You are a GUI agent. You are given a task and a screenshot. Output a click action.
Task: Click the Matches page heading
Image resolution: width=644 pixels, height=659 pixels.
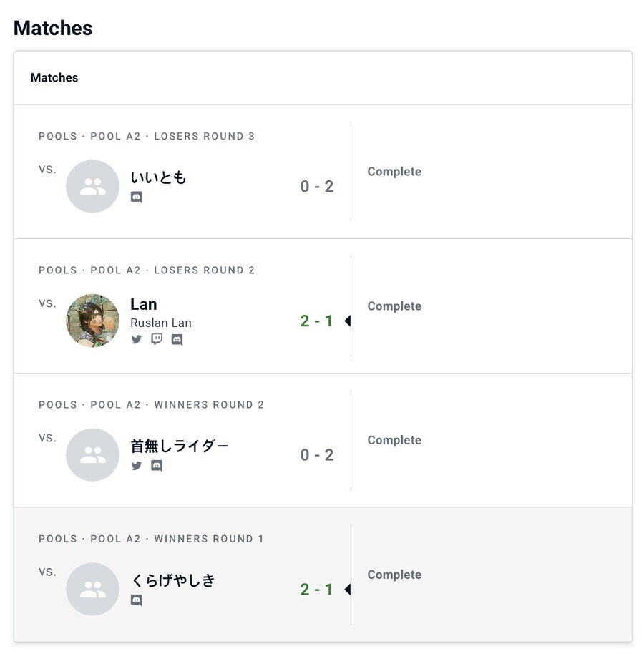click(52, 28)
